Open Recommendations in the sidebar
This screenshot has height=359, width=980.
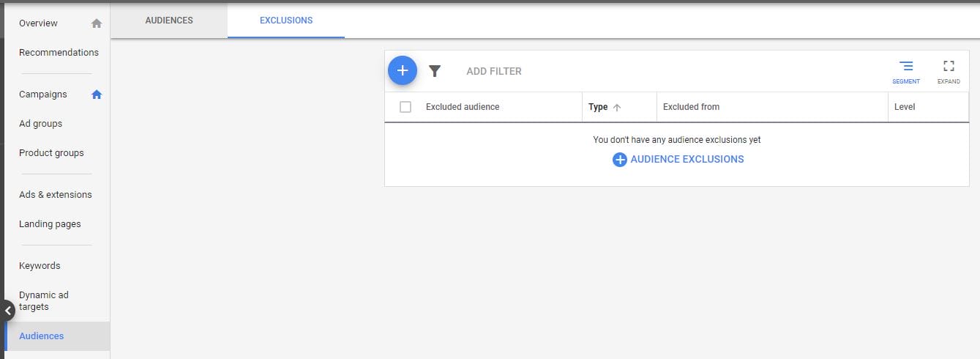59,53
